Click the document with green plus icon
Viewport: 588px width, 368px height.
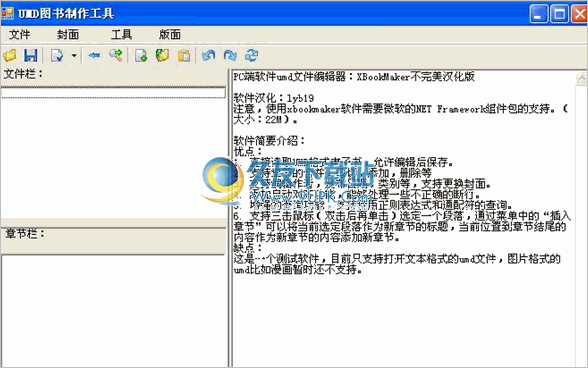141,56
